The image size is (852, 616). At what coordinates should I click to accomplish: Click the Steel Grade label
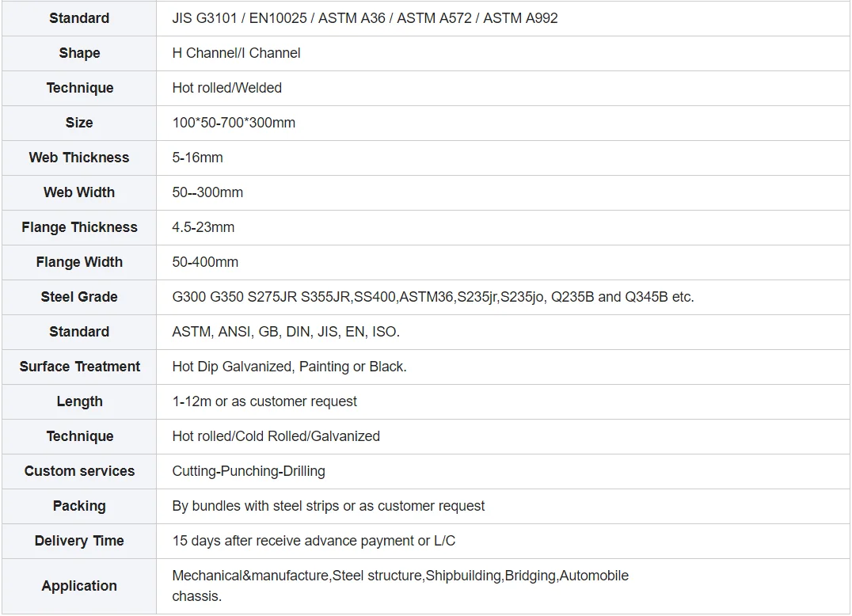coord(79,297)
